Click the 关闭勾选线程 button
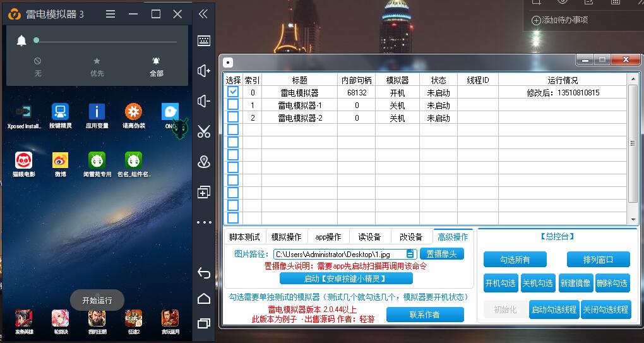Viewport: 644px width, 343px height. 606,310
